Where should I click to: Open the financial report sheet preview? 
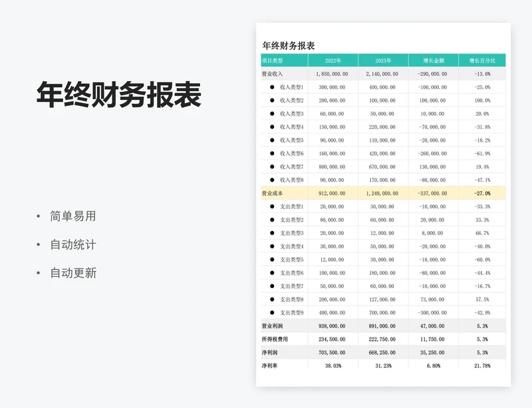pos(384,204)
